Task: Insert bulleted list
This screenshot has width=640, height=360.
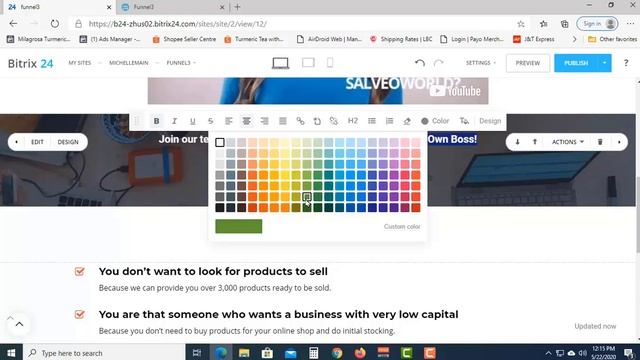Action: tap(371, 121)
